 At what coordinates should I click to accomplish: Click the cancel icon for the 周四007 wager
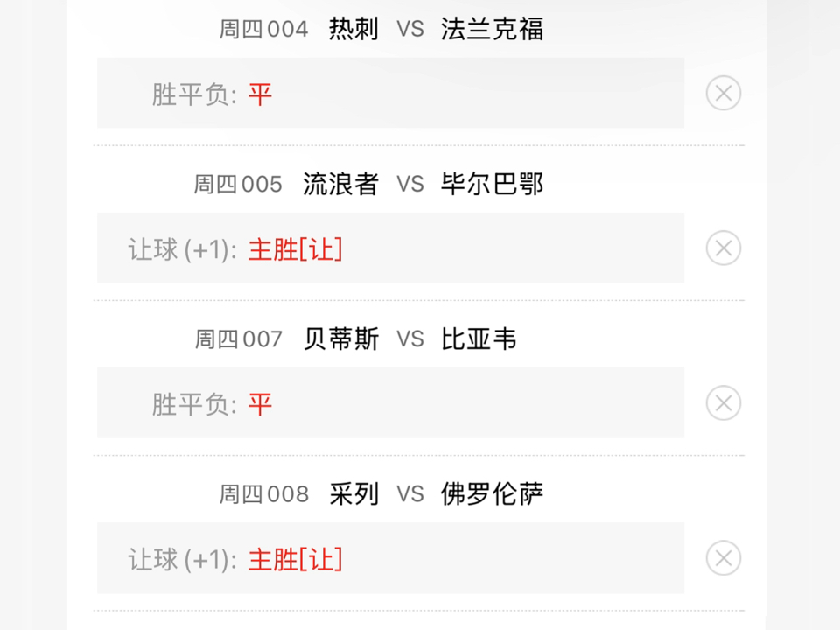723,403
